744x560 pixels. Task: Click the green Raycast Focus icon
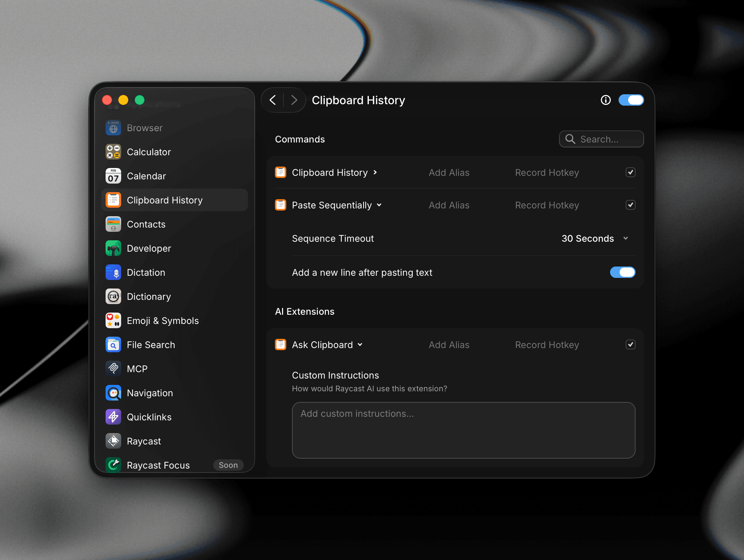coord(113,465)
